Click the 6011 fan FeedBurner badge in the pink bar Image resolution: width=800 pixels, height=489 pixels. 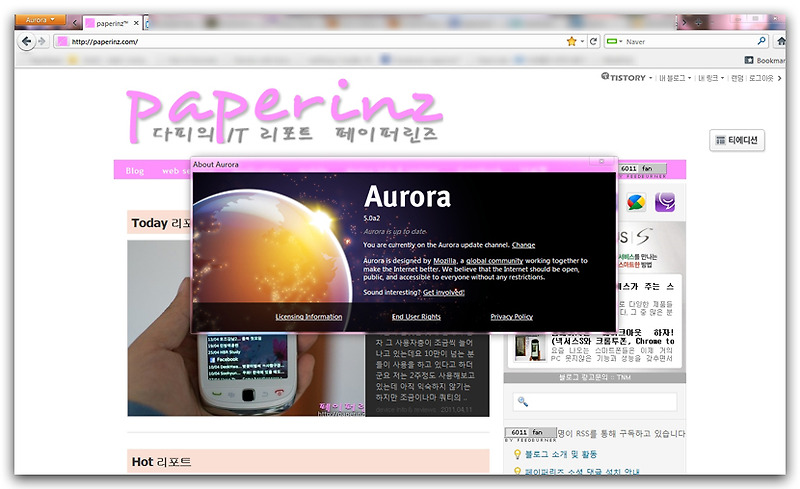[643, 169]
